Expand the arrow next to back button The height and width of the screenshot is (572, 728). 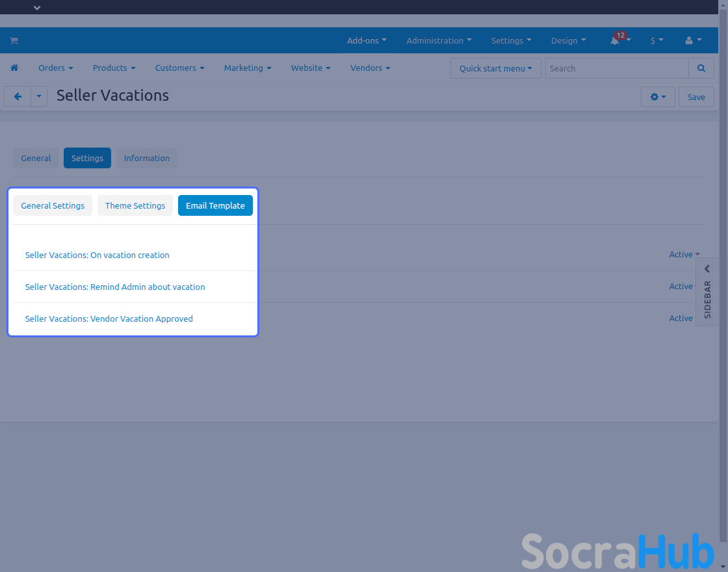[39, 97]
